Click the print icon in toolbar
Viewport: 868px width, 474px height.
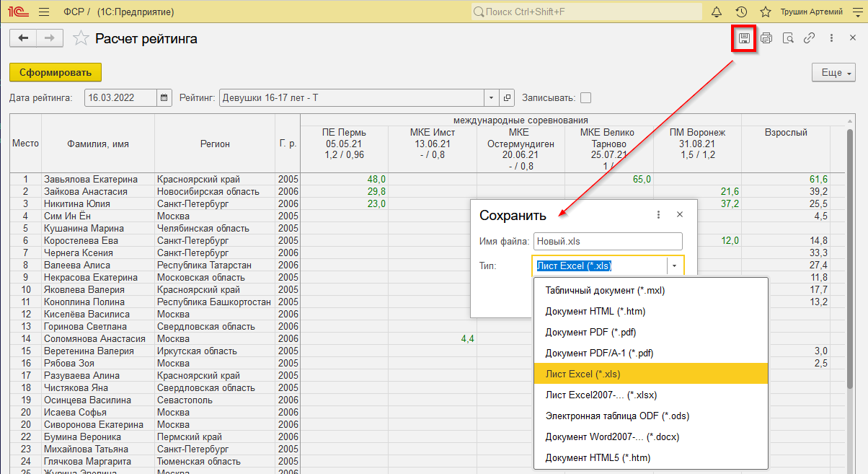(766, 38)
